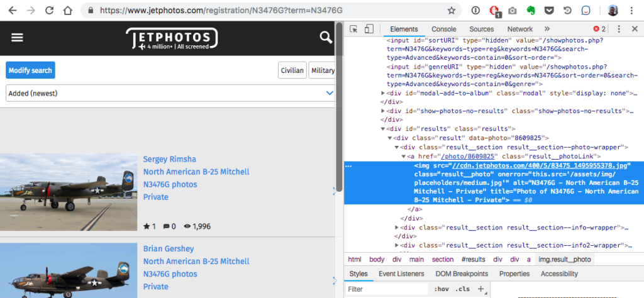Open the Added (newest) sort dropdown
The image size is (644, 298).
(171, 93)
